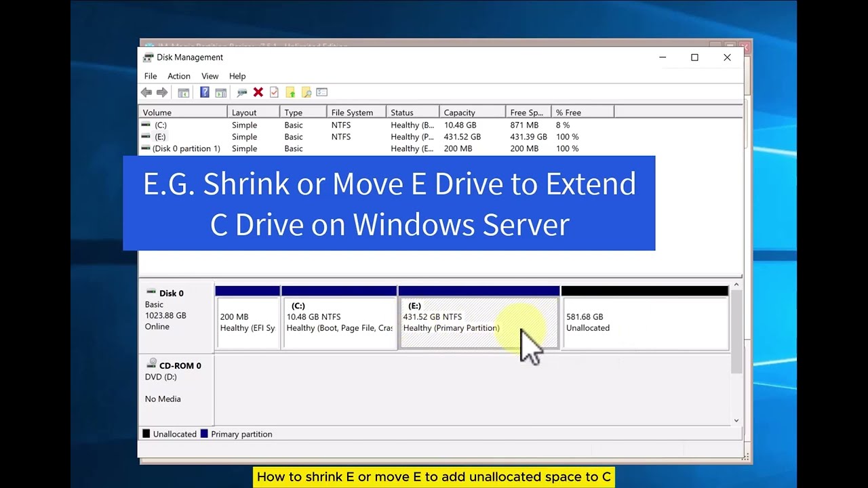Click the folder with magnifier Explore icon
The image size is (868, 488).
pos(307,92)
